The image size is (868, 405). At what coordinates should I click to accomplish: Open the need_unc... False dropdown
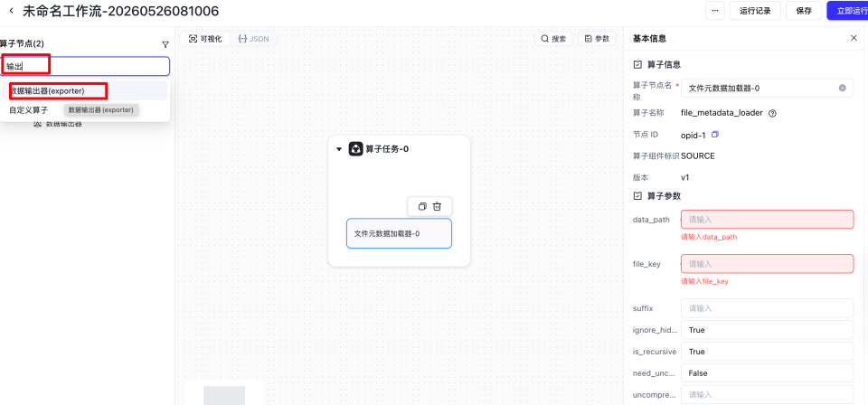[768, 373]
